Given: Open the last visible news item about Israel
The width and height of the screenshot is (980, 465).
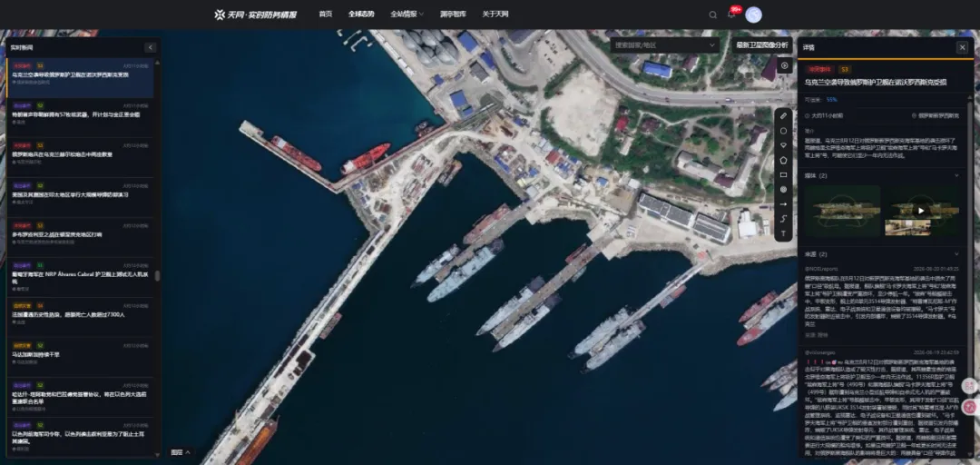Looking at the screenshot, I should 80,437.
